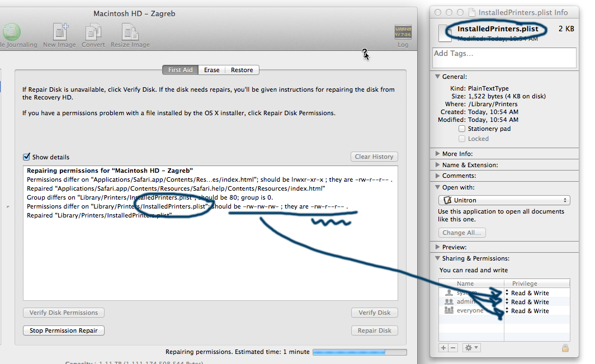595x364 pixels.
Task: Change admin privilege Read & Write stepper
Action: tap(507, 302)
